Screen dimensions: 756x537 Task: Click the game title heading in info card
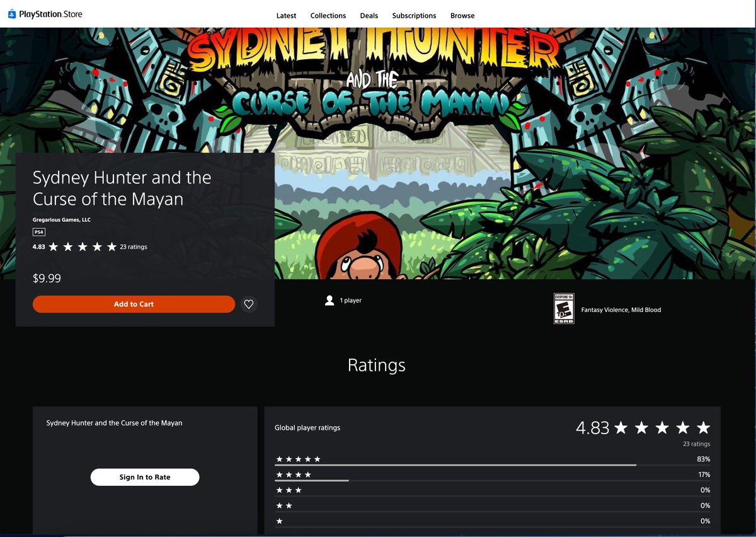pos(122,188)
